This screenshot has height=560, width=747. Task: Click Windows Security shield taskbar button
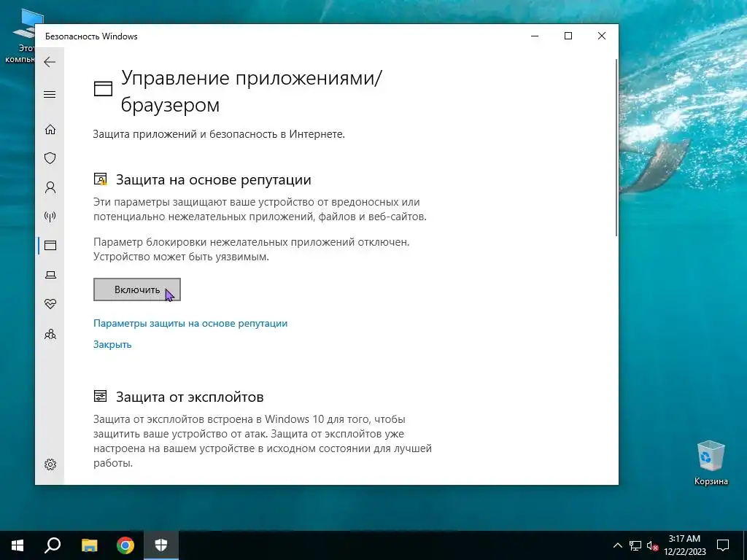pos(161,545)
